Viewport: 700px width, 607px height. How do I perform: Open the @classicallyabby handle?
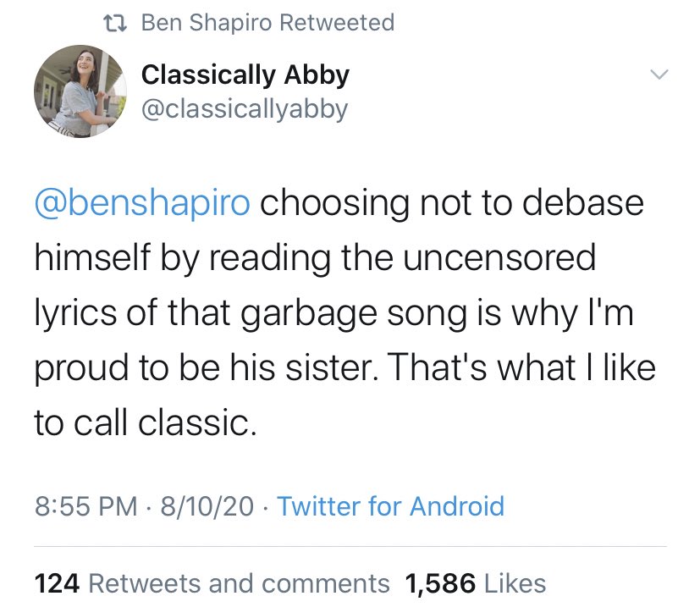pyautogui.click(x=244, y=108)
